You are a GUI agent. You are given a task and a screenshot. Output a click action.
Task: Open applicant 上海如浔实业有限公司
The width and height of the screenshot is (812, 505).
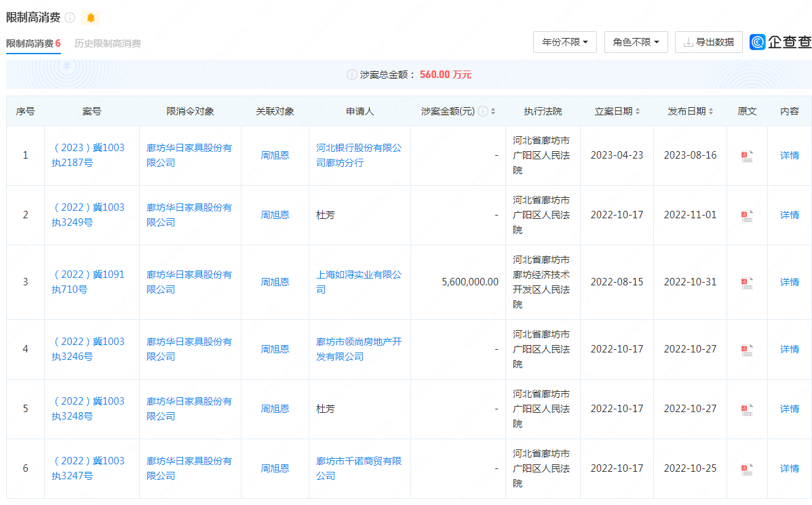click(359, 282)
